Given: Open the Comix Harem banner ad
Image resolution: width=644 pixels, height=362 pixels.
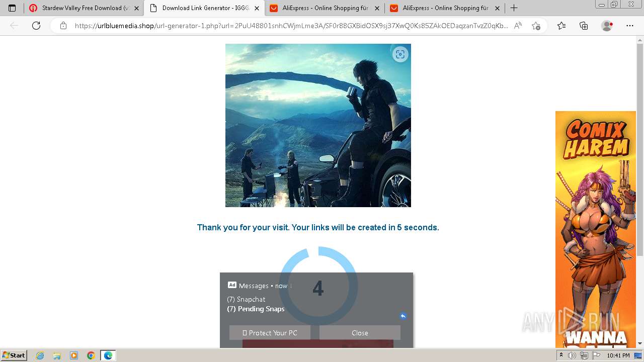Looking at the screenshot, I should tap(596, 229).
